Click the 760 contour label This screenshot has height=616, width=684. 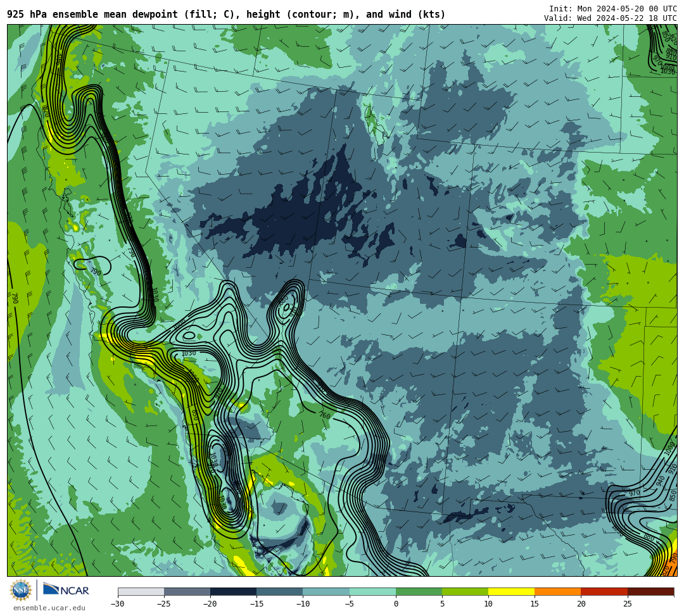click(x=324, y=415)
